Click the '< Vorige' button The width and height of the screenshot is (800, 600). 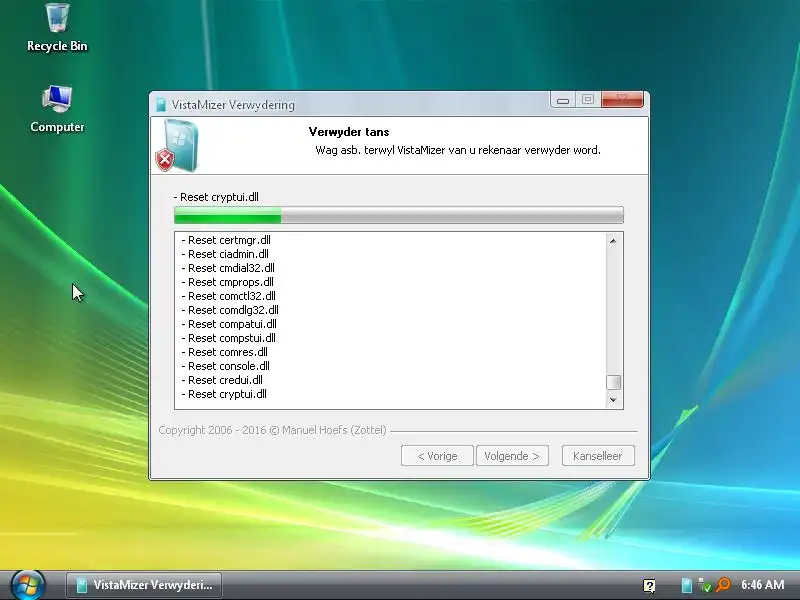(x=437, y=456)
